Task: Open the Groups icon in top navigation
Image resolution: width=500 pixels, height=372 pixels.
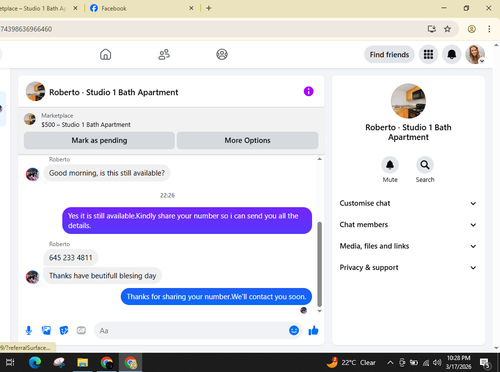Action: tap(222, 54)
